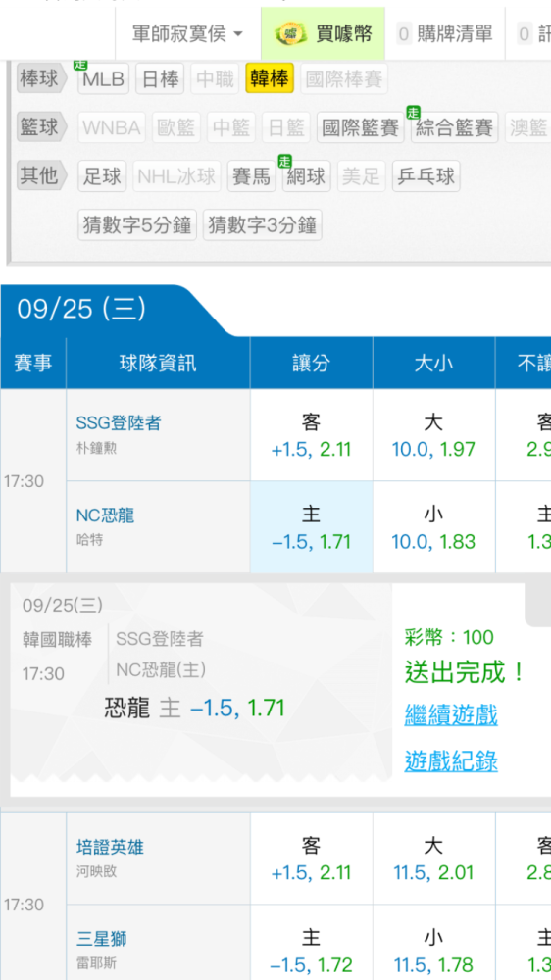
Task: Click the 籃球 category label
Action: (40, 127)
